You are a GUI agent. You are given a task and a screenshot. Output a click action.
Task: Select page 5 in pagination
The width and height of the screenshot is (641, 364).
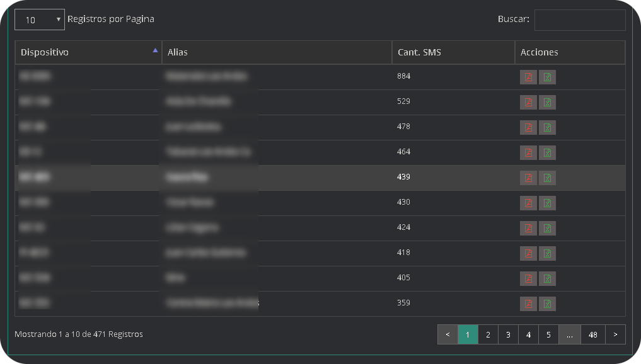pyautogui.click(x=548, y=335)
